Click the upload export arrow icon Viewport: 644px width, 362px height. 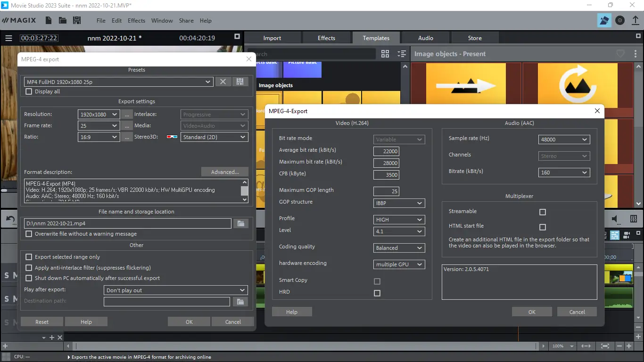click(635, 20)
